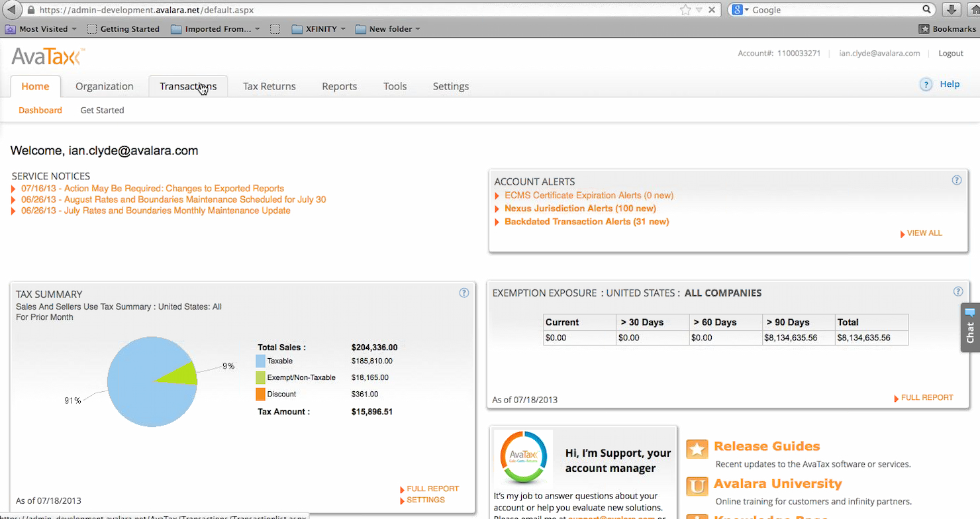Open the downloads arrow icon
This screenshot has height=519, width=980.
[x=951, y=10]
